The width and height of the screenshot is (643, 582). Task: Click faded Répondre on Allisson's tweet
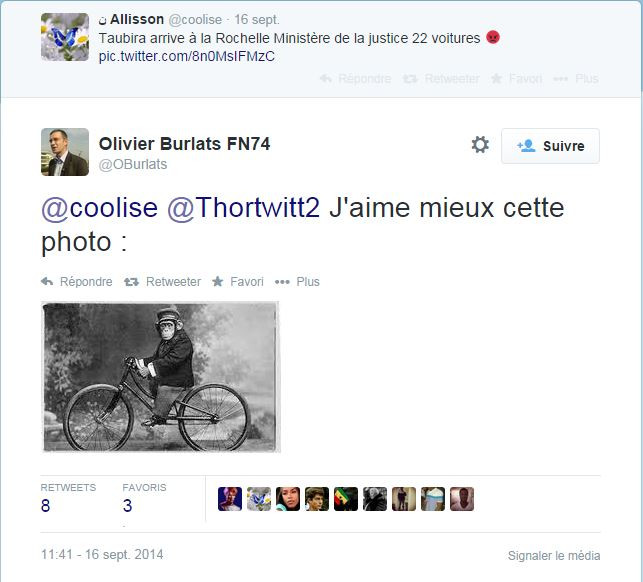coord(355,78)
